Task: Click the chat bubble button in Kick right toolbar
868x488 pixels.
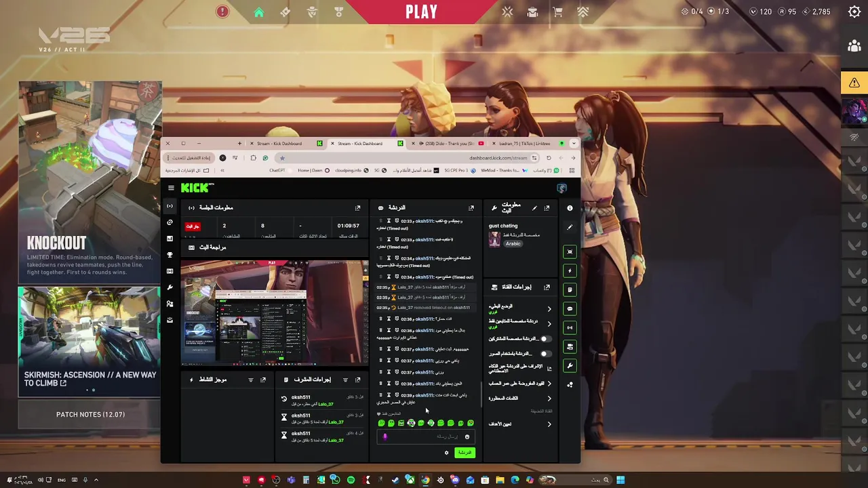Action: click(570, 308)
